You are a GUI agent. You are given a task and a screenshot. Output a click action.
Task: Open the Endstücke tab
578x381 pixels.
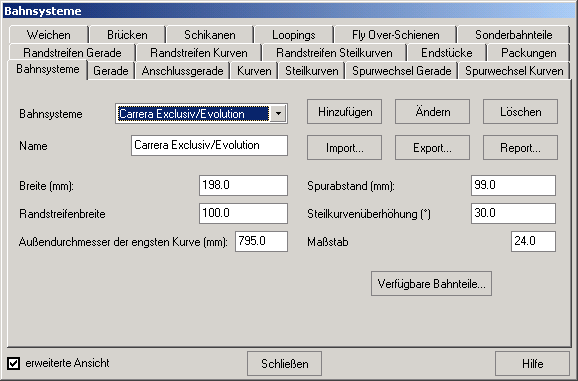447,53
